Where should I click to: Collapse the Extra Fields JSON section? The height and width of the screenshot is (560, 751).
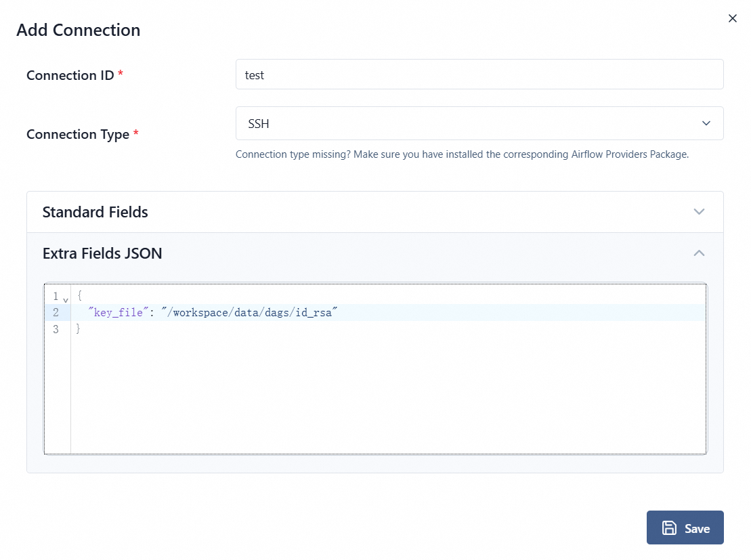pos(375,253)
